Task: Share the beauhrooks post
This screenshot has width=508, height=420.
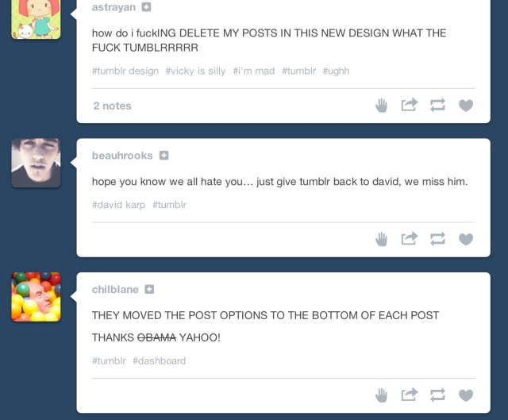Action: click(410, 238)
